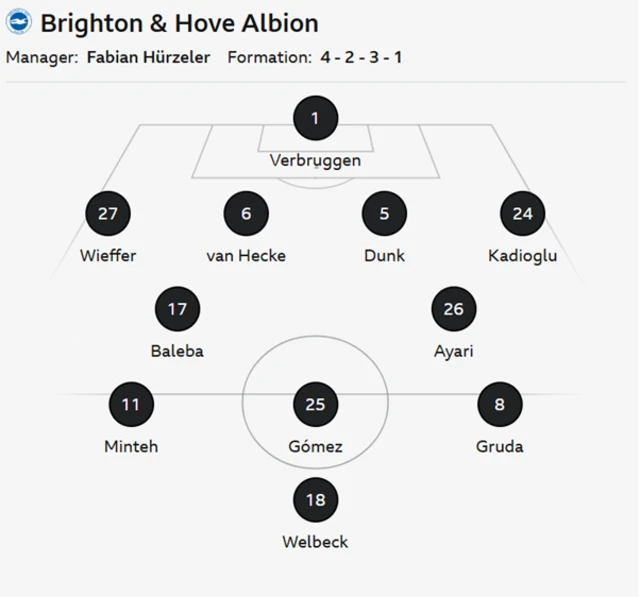Select the van Hecke name label
This screenshot has height=597, width=640.
(246, 256)
